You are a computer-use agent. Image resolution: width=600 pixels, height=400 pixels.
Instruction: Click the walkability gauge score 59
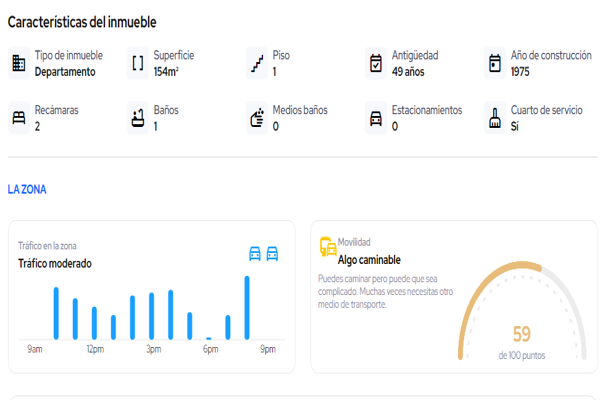pos(522,334)
